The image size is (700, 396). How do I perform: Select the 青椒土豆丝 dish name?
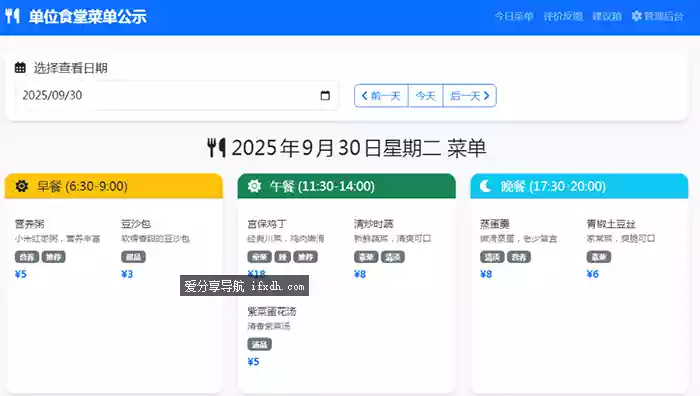coord(611,224)
